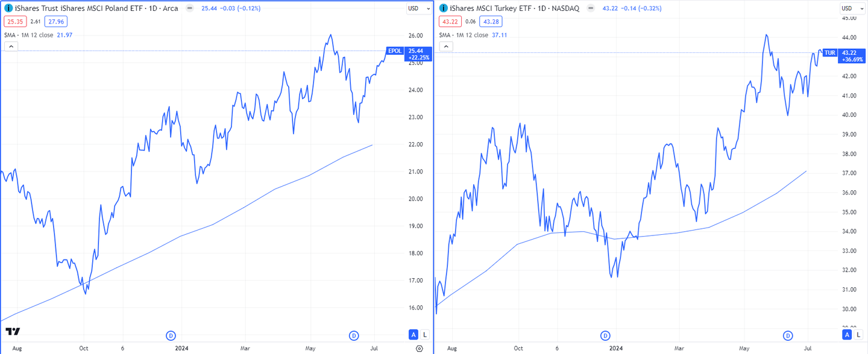Click SMA close value 21.97 link
This screenshot has width=868, height=354.
click(x=63, y=35)
